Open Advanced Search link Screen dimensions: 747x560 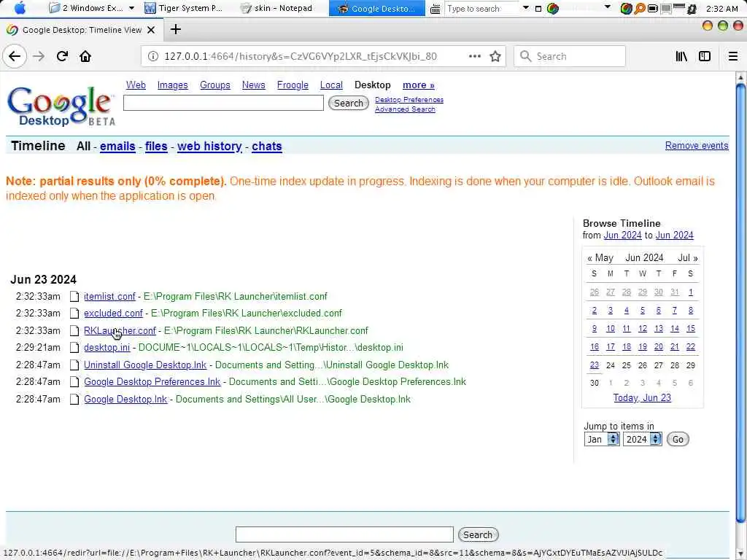(x=405, y=109)
